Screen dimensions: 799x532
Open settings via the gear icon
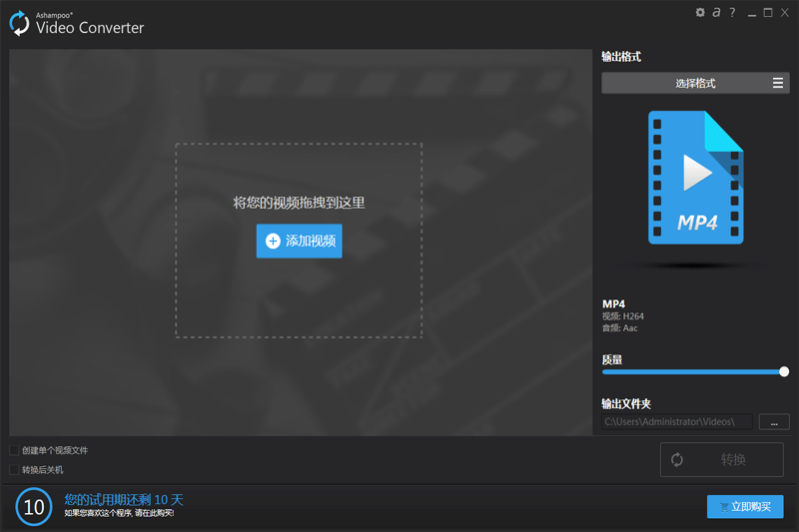700,12
